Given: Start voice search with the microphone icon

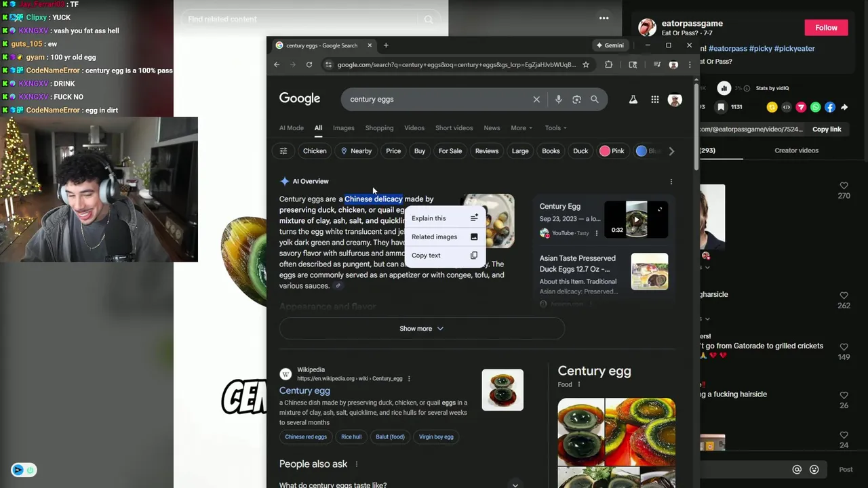Looking at the screenshot, I should pos(558,99).
